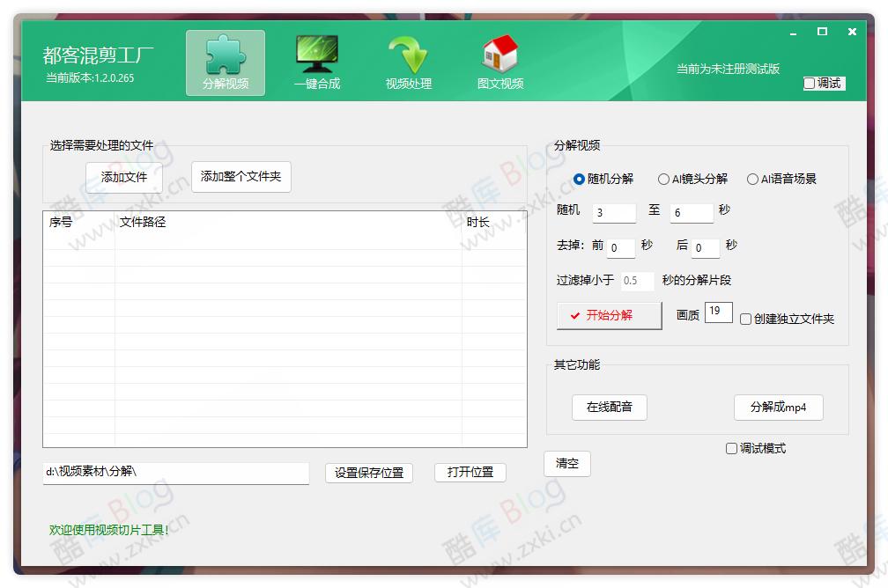Open save folder via 打开位置

click(x=470, y=473)
